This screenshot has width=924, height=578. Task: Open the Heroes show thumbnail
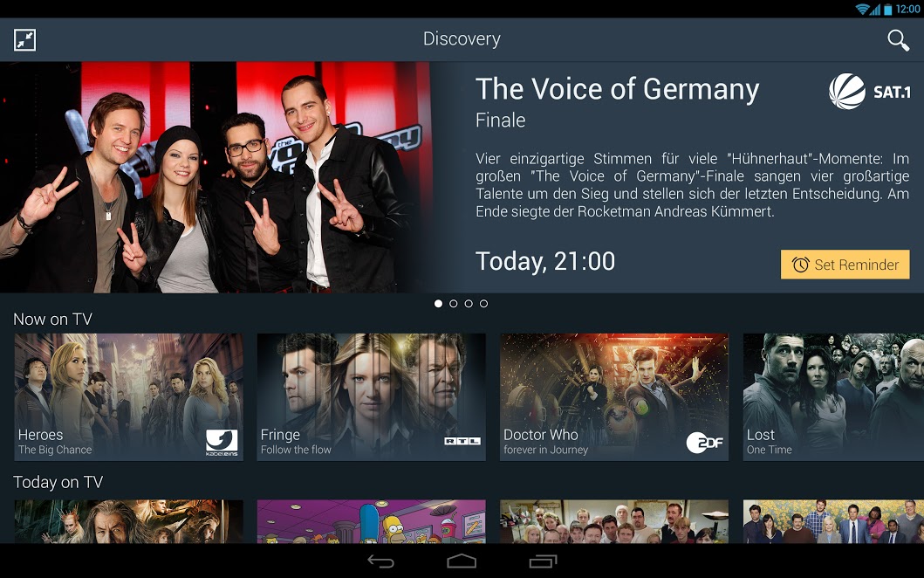(128, 397)
